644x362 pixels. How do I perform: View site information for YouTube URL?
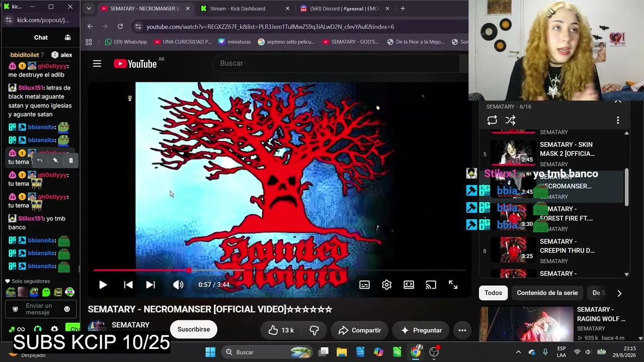click(x=138, y=27)
